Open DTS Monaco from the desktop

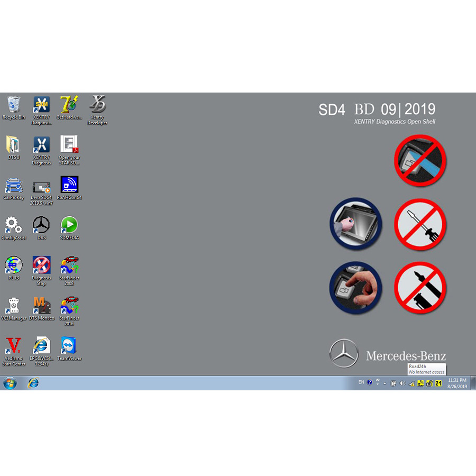(41, 306)
